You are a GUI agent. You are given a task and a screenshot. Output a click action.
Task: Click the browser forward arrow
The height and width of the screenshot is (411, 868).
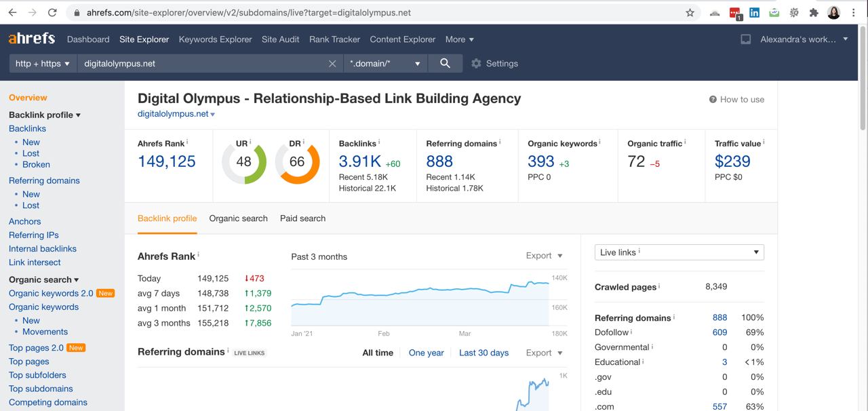point(33,12)
